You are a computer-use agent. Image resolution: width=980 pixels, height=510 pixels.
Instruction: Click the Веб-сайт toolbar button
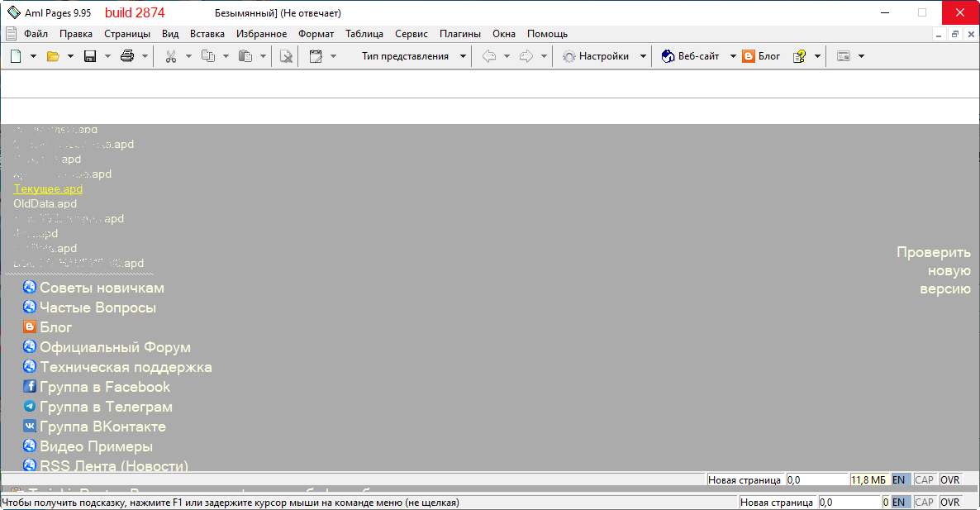691,56
